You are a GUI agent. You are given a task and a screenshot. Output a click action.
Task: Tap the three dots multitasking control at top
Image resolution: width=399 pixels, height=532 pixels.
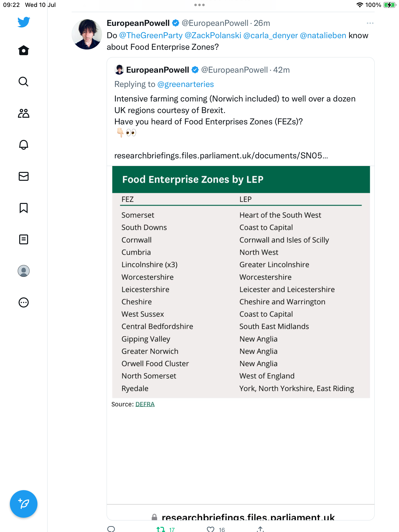[x=199, y=5]
